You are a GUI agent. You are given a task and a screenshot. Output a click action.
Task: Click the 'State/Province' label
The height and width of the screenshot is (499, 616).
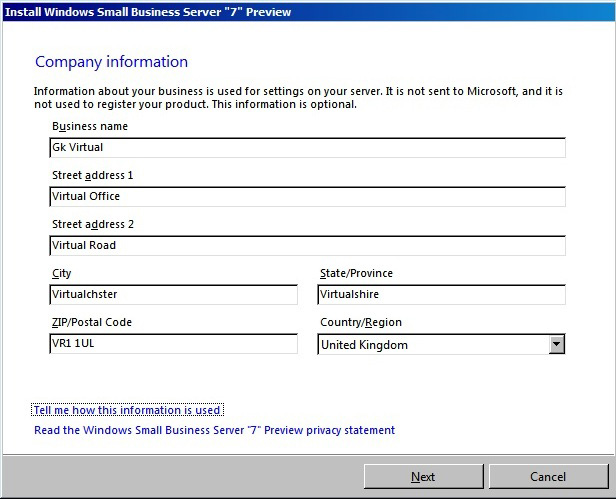tap(357, 273)
